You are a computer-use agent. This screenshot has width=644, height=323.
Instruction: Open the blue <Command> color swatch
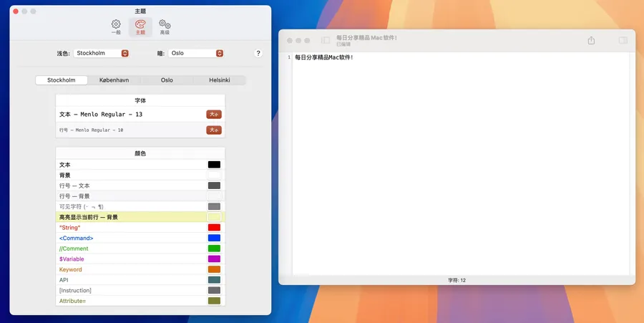tap(214, 238)
